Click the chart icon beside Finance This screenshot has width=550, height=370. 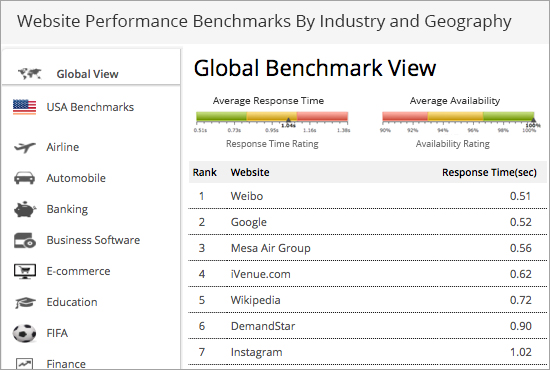(24, 364)
